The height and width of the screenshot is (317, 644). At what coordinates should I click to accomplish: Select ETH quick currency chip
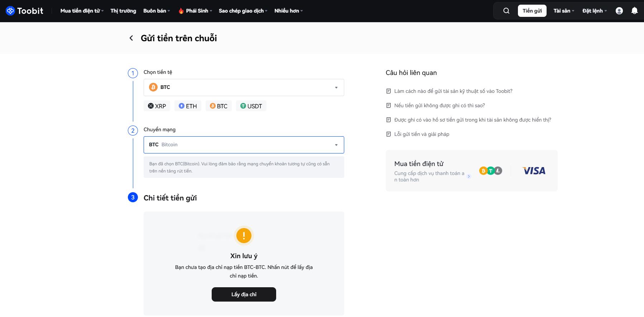tap(188, 106)
